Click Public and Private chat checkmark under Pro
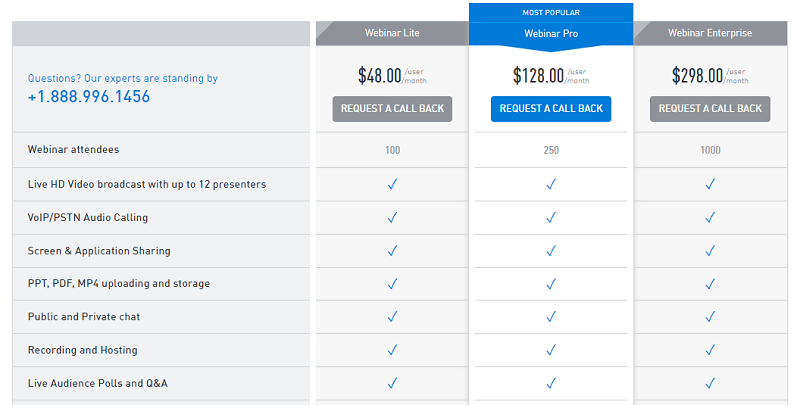The height and width of the screenshot is (405, 800). pyautogui.click(x=551, y=317)
